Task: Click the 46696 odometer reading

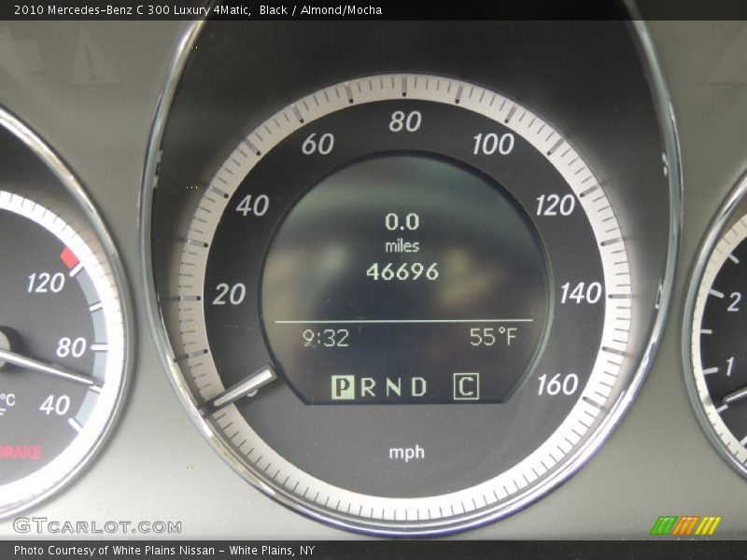Action: coord(402,272)
